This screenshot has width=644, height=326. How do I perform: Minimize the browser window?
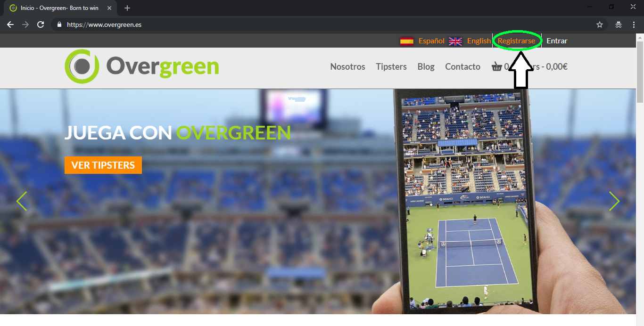tap(590, 7)
